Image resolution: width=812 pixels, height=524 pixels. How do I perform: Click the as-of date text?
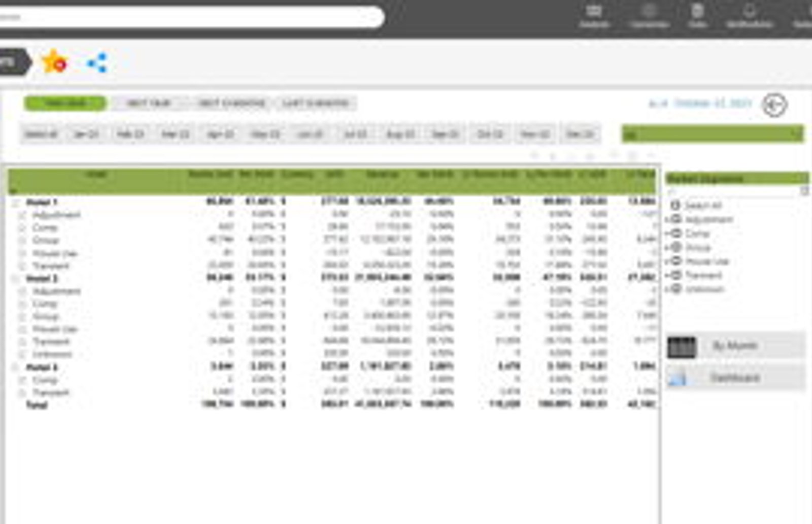coord(700,104)
